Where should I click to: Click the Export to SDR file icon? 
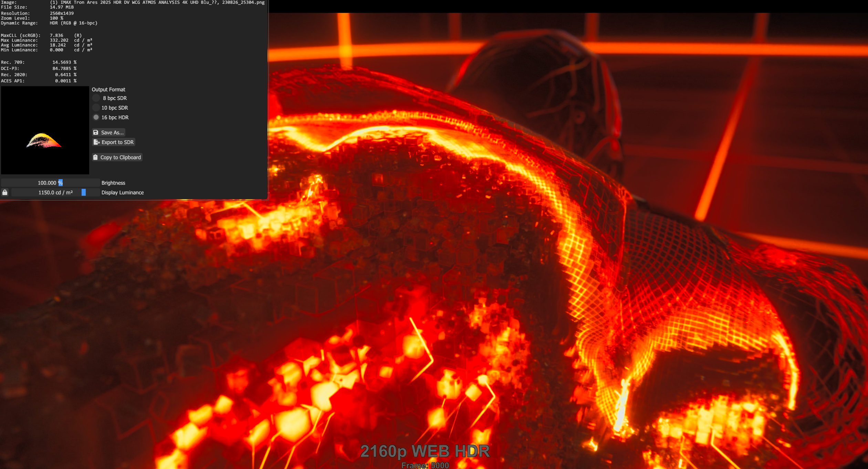point(96,142)
